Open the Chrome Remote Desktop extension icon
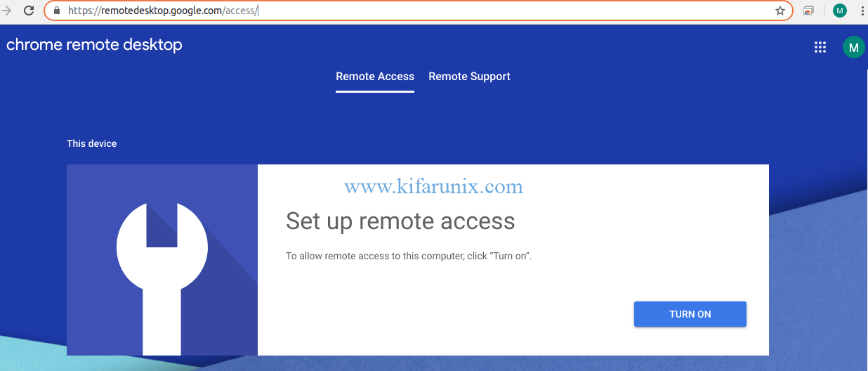This screenshot has width=868, height=371. (x=808, y=11)
